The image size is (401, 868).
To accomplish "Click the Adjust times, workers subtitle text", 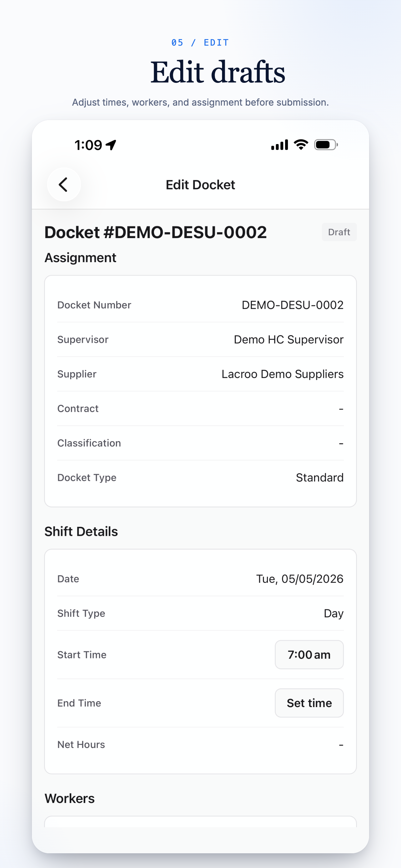I will click(x=200, y=102).
